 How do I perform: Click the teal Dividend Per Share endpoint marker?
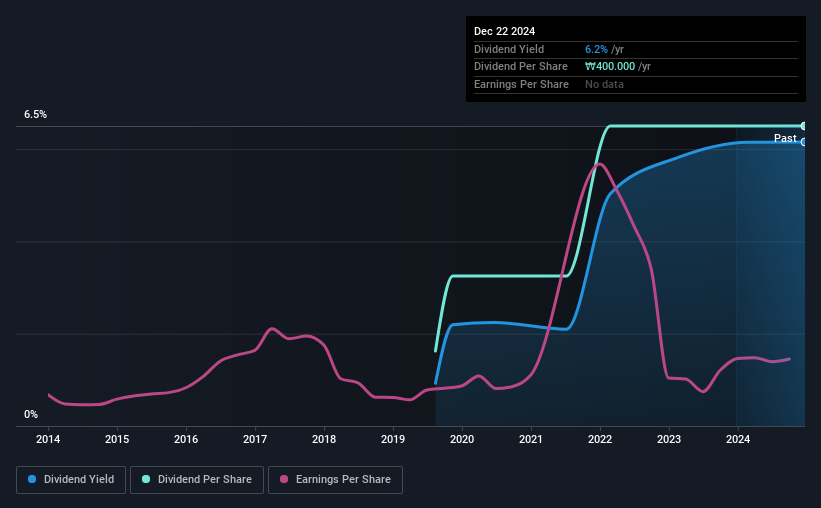tap(803, 126)
